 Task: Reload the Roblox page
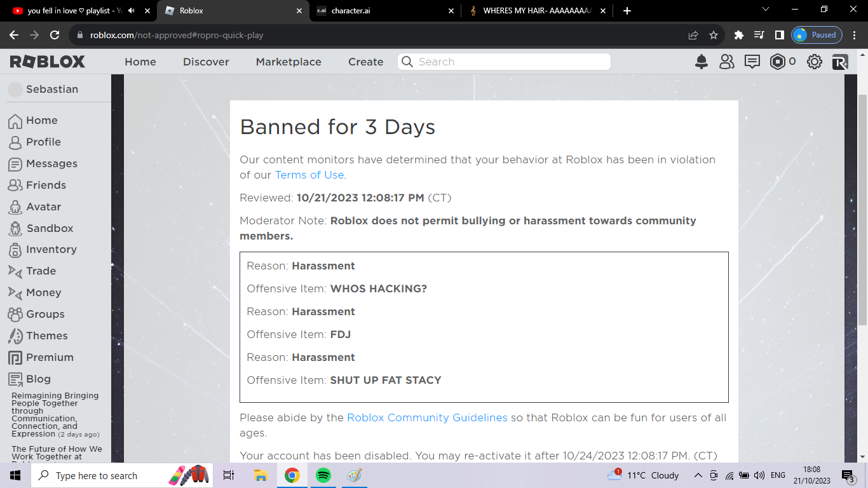coord(55,35)
